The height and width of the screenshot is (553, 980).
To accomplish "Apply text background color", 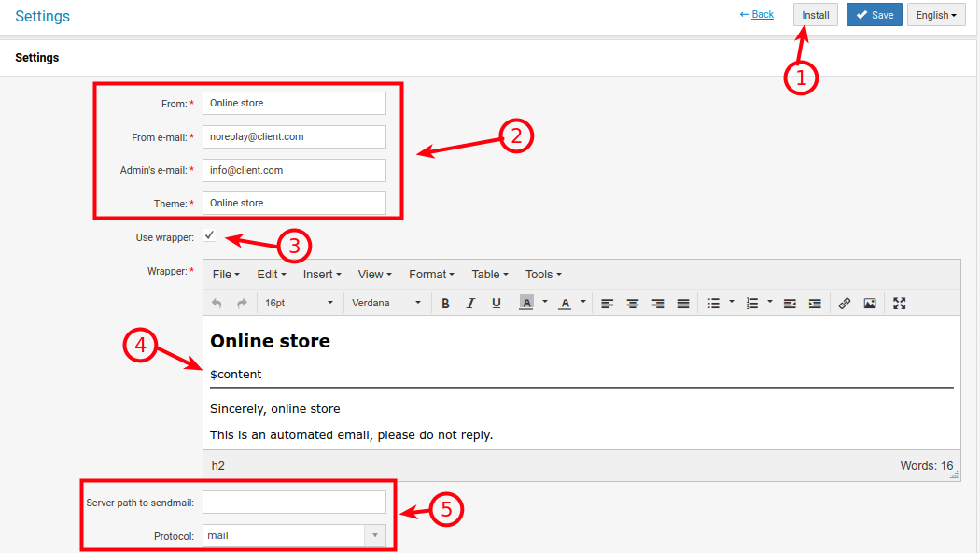I will point(526,304).
